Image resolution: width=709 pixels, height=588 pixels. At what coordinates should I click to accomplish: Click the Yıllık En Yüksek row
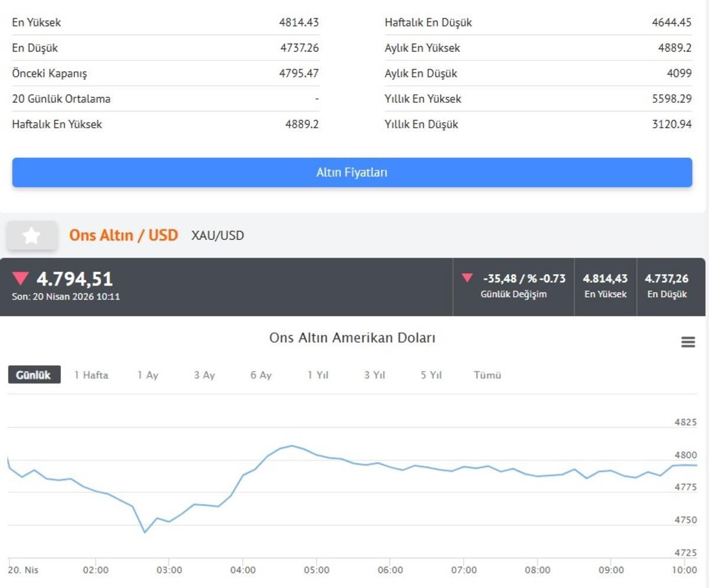(x=538, y=99)
